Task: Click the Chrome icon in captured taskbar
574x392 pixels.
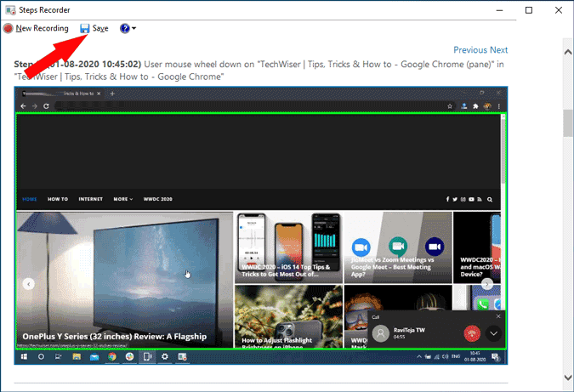Action: pyautogui.click(x=112, y=356)
